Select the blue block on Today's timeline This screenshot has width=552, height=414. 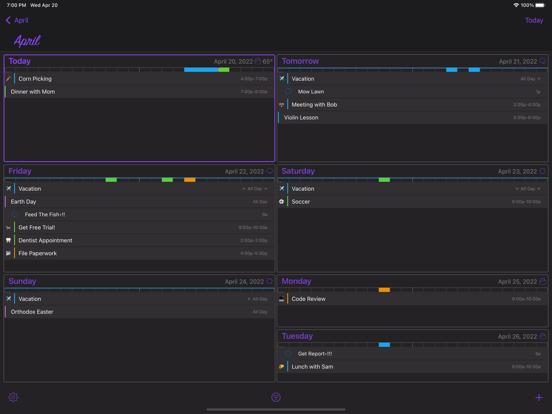(201, 70)
